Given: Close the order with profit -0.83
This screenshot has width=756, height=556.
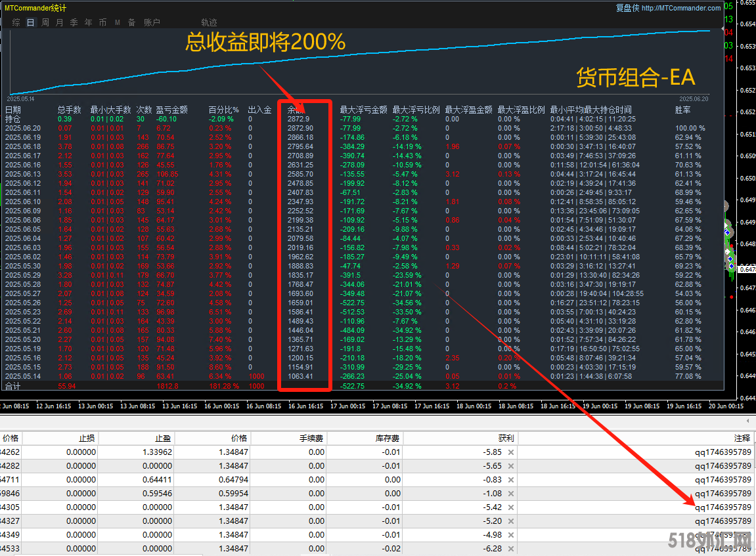Looking at the screenshot, I should (x=510, y=480).
